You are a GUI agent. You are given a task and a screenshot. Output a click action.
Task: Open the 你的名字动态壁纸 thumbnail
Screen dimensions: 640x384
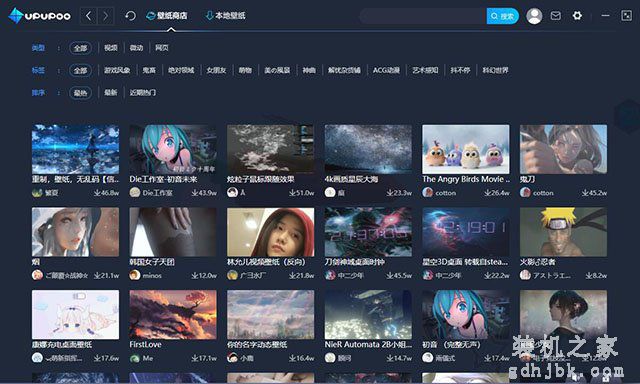pyautogui.click(x=271, y=315)
